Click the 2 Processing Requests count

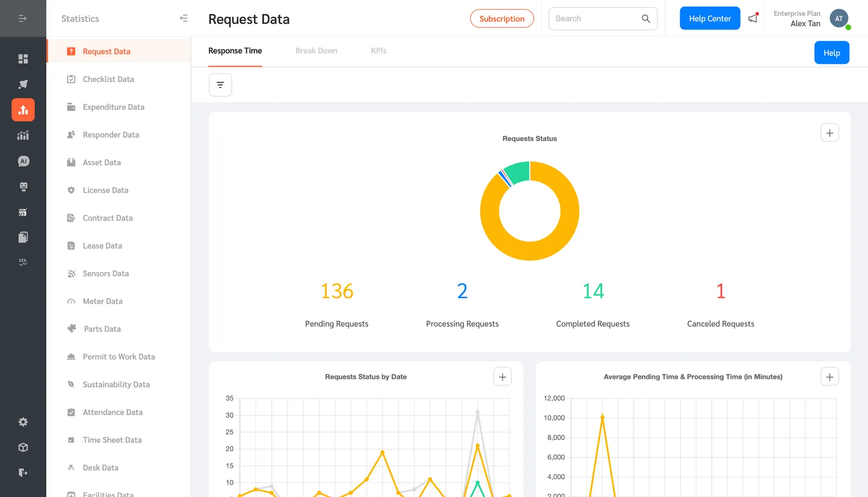[462, 292]
